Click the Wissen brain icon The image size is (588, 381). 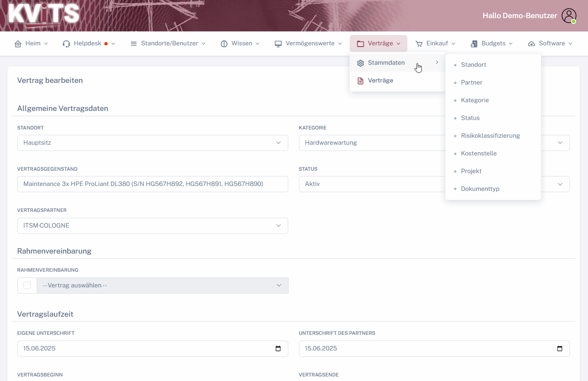(x=224, y=43)
